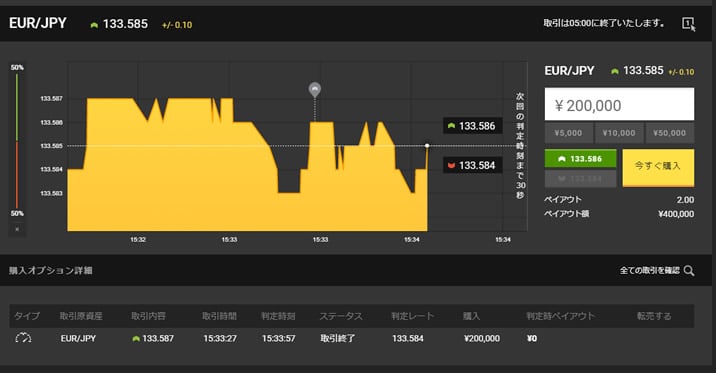Viewport: 716px width, 373px height.
Task: Click the 取引終了 status cell
Action: (338, 338)
